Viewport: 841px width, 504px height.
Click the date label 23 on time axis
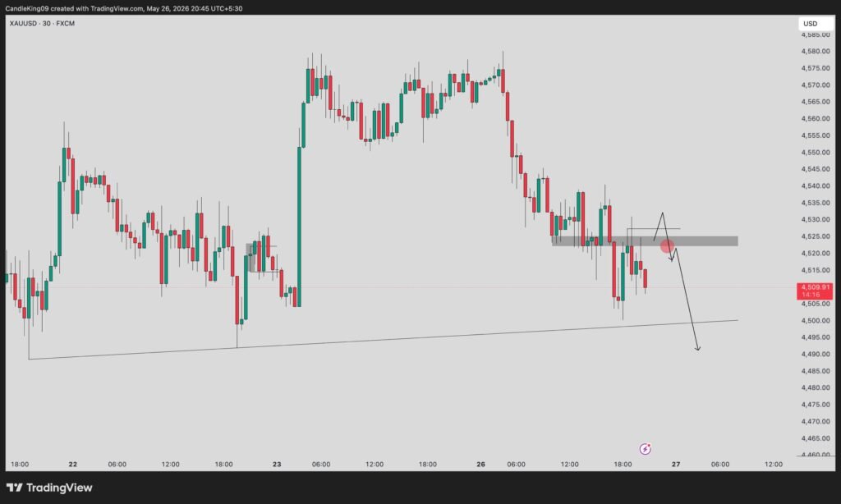pyautogui.click(x=277, y=465)
